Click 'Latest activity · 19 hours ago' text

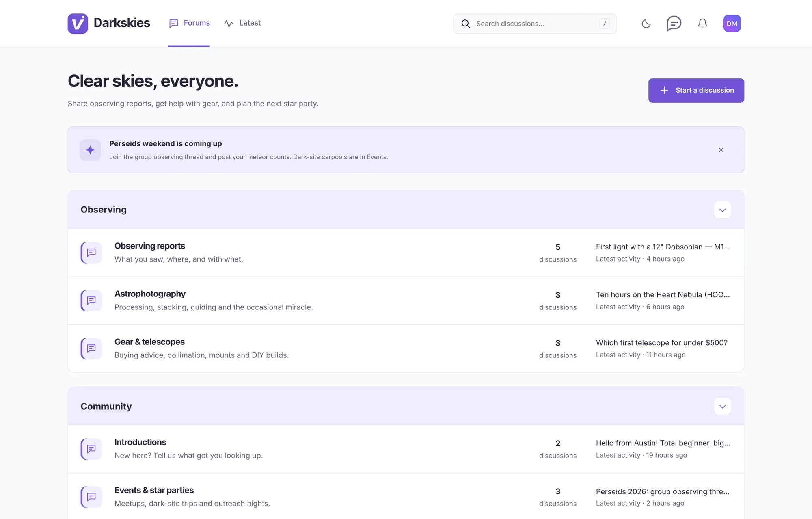coord(641,455)
